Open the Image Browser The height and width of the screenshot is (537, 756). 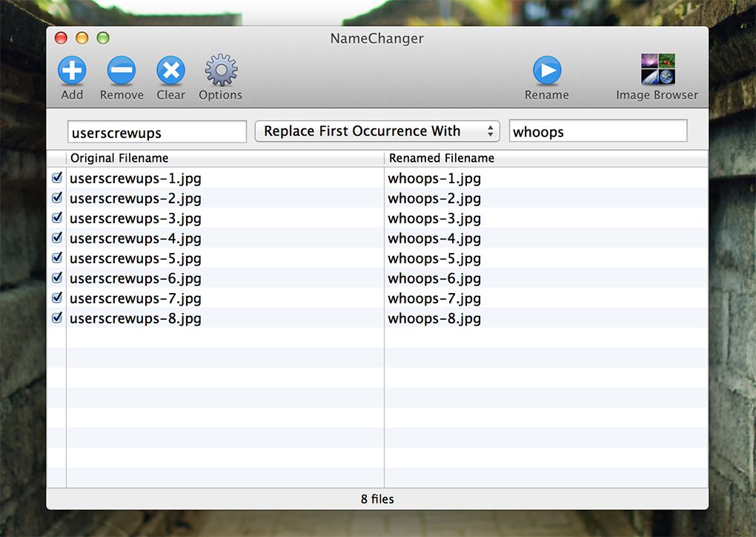coord(657,69)
